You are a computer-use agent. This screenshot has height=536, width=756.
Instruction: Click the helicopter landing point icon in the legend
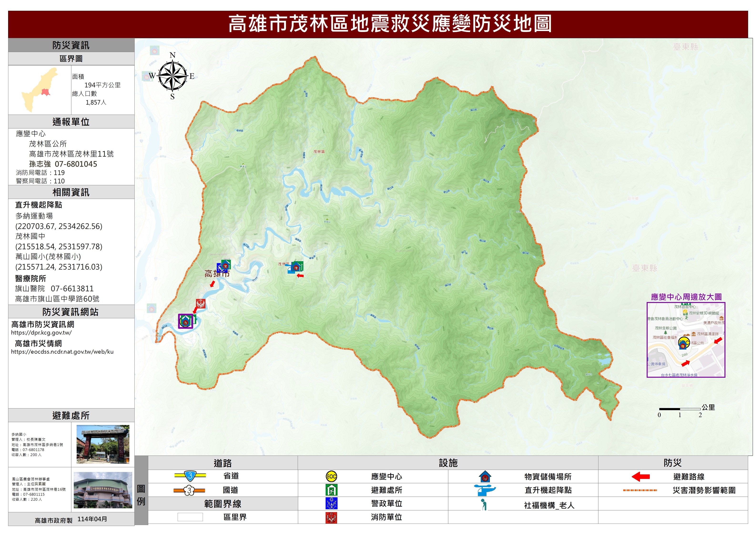484,490
